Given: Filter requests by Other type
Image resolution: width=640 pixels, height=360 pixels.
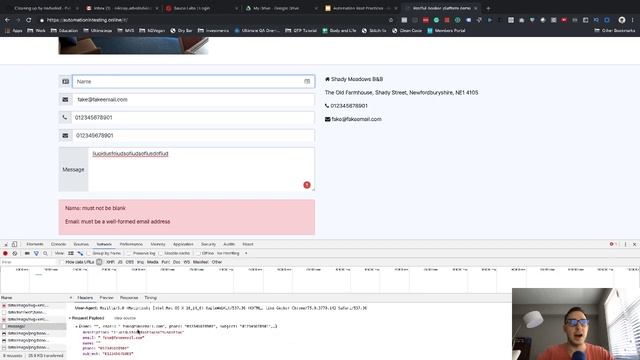Looking at the screenshot, I should click(x=217, y=262).
